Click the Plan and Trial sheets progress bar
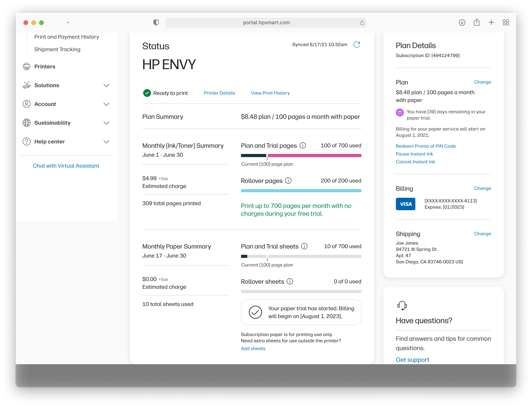Screen dimensions: 532x406 pos(301,256)
